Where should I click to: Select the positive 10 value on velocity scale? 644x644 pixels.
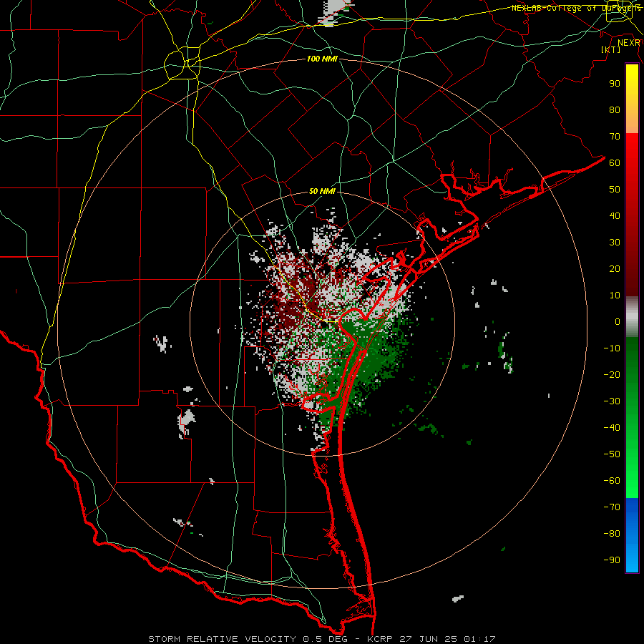(x=615, y=296)
